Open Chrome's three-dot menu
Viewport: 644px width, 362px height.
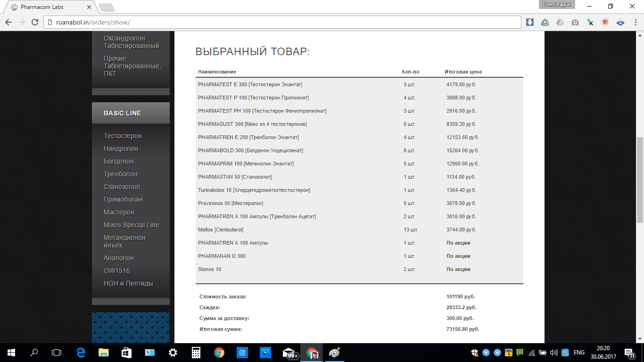point(635,22)
